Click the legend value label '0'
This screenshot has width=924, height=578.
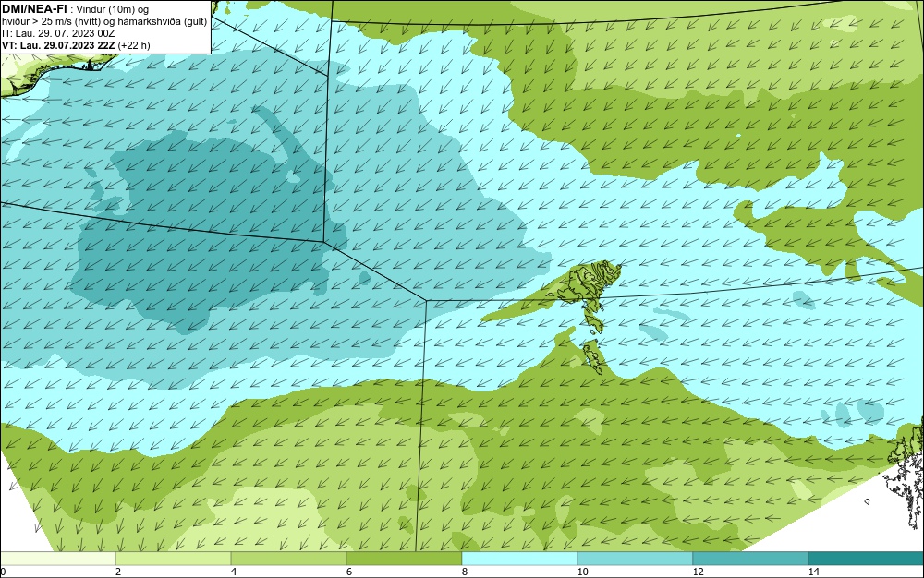click(x=3, y=572)
